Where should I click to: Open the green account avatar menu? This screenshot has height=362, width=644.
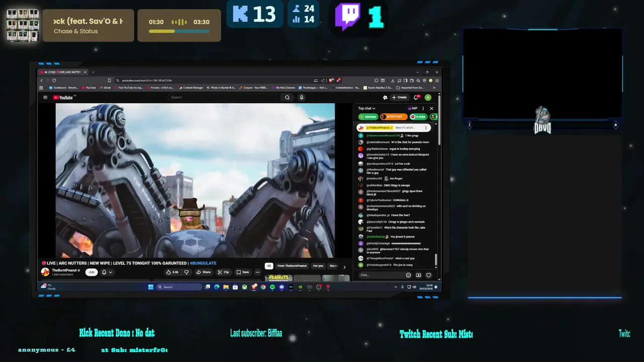click(428, 98)
